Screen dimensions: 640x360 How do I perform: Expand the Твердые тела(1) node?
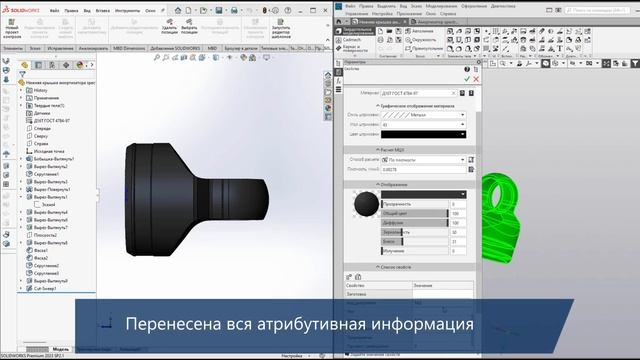pos(21,105)
